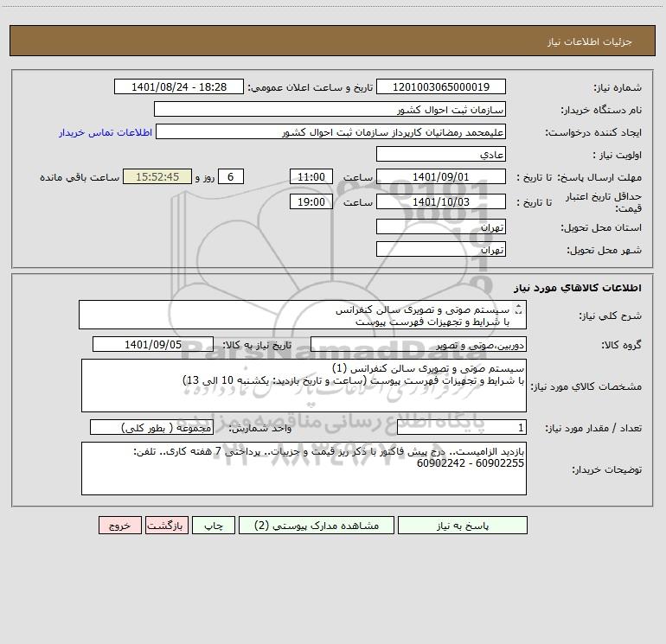Click the delivery province field تهران

click(441, 226)
